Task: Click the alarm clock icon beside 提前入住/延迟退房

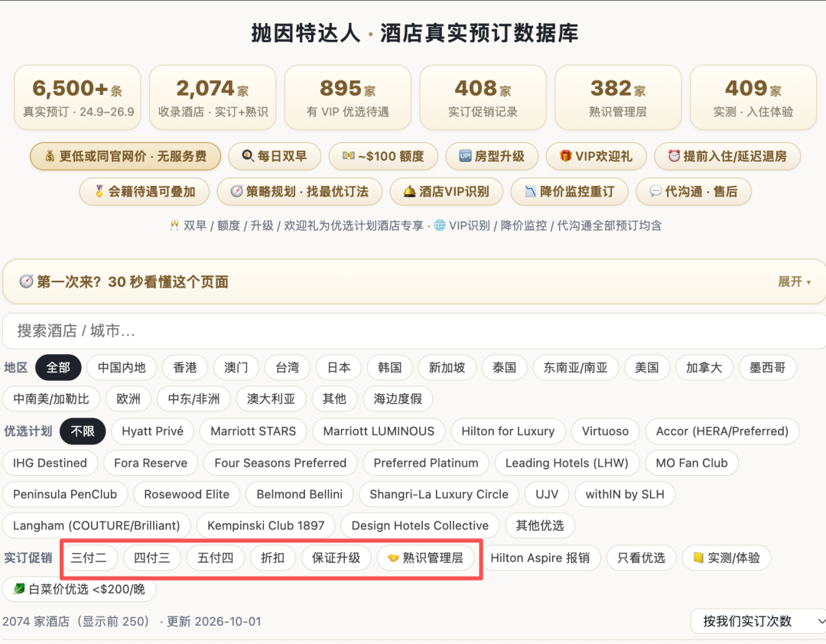Action: click(x=674, y=155)
